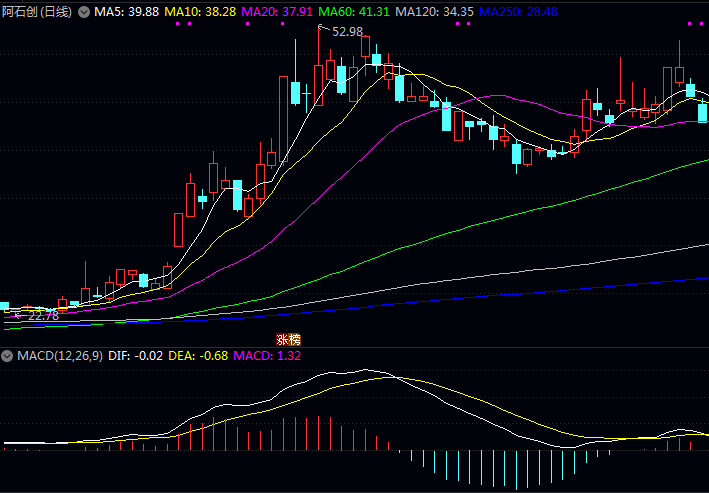Click the MA250: 28.48 label
This screenshot has height=493, width=709.
pos(518,12)
